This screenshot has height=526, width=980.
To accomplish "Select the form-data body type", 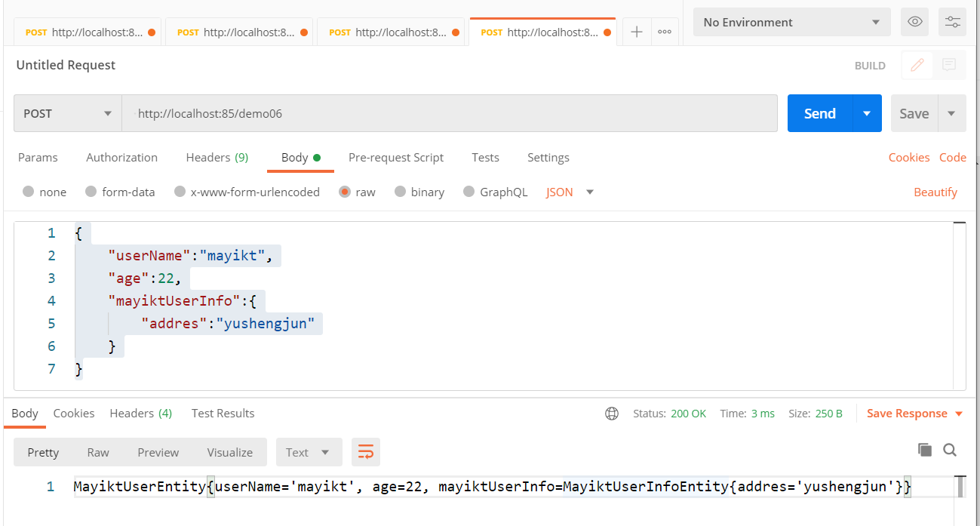I will (x=120, y=192).
